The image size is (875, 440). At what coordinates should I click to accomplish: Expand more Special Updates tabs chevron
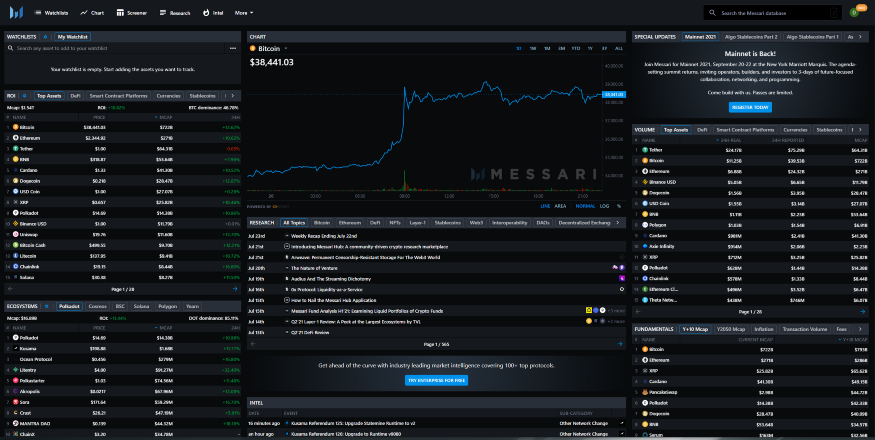tap(862, 37)
